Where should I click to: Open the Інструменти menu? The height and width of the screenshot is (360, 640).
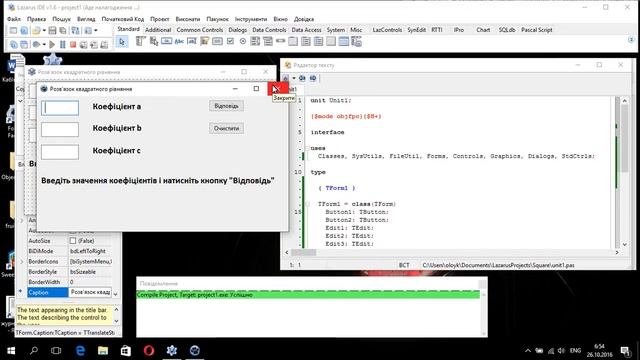[251, 19]
